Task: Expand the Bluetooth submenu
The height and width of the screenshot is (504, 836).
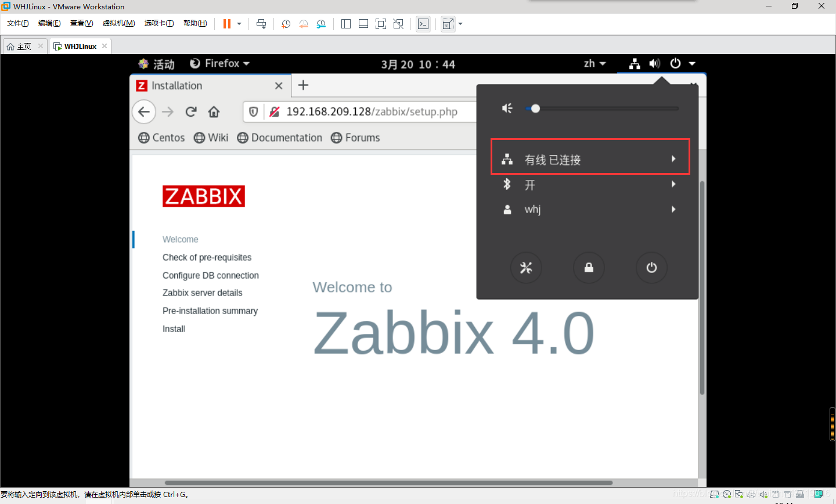Action: (590, 185)
